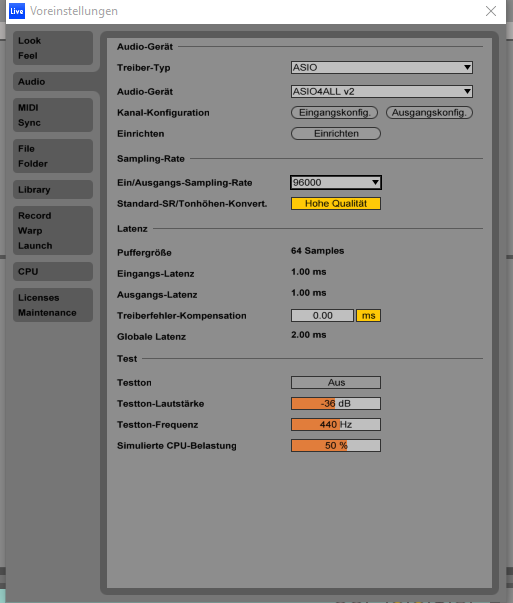This screenshot has height=603, width=513.
Task: Open the Look Feel tab
Action: pyautogui.click(x=53, y=48)
